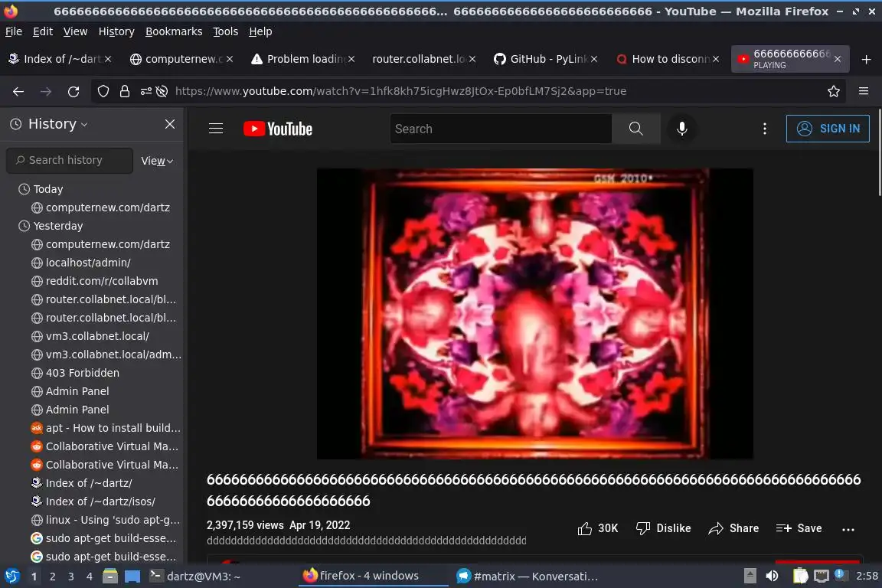Viewport: 882px width, 588px height.
Task: Open the Firefox application menu
Action: tap(864, 91)
